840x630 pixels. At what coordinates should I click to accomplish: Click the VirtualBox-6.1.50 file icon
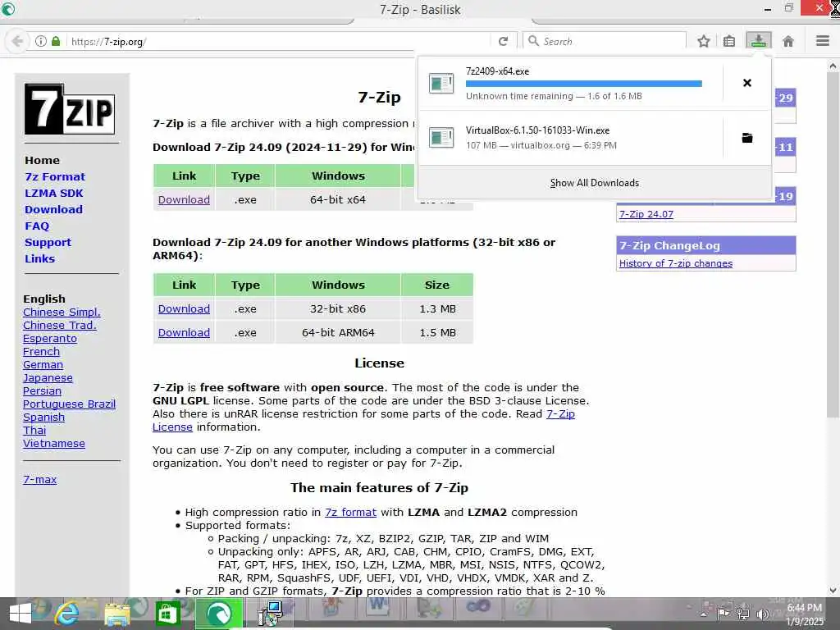(x=441, y=138)
